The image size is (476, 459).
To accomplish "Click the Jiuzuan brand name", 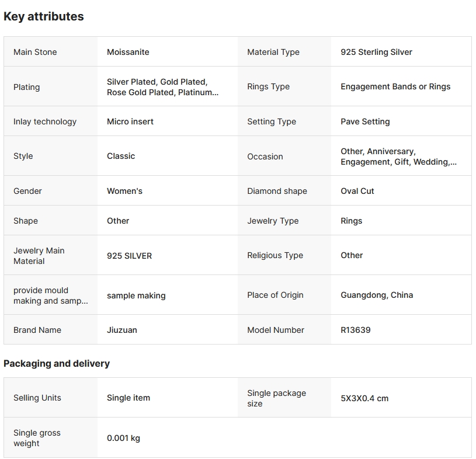I will pyautogui.click(x=122, y=330).
